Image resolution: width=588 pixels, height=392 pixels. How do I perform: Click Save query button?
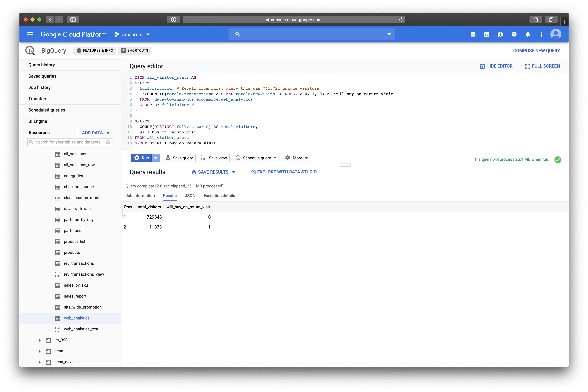(179, 158)
